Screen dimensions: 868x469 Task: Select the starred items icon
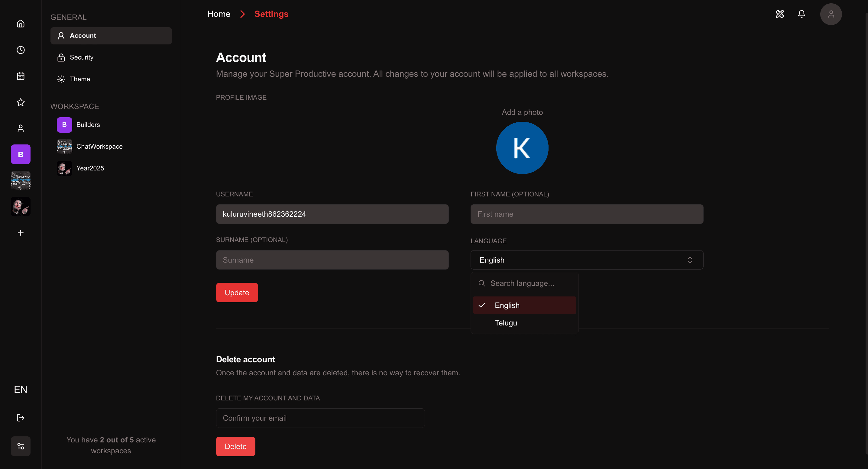pos(20,102)
